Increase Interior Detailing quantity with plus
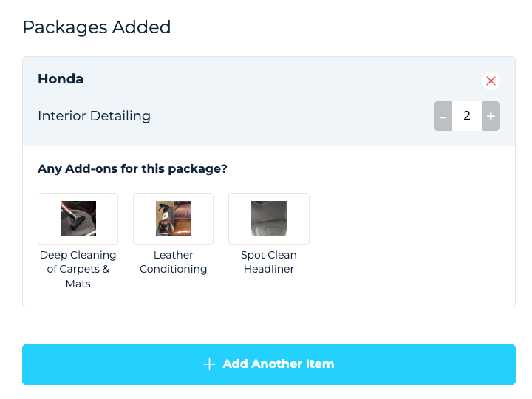The width and height of the screenshot is (532, 399). click(491, 116)
